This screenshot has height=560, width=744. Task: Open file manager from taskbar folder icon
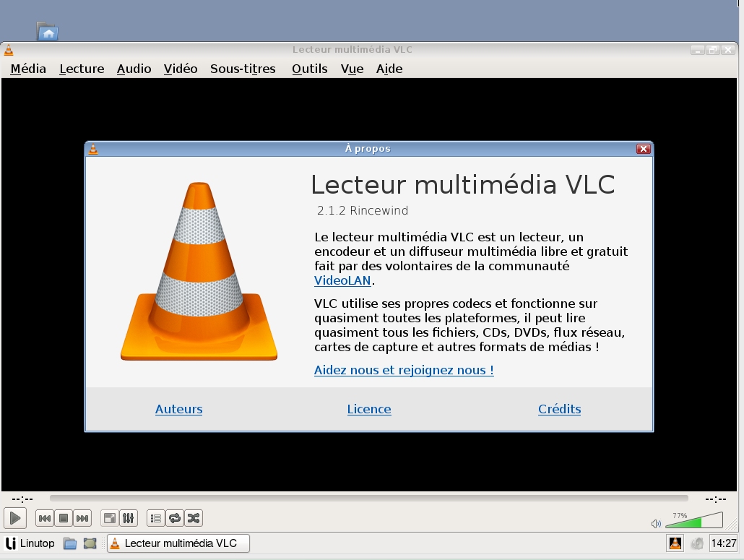[x=70, y=543]
